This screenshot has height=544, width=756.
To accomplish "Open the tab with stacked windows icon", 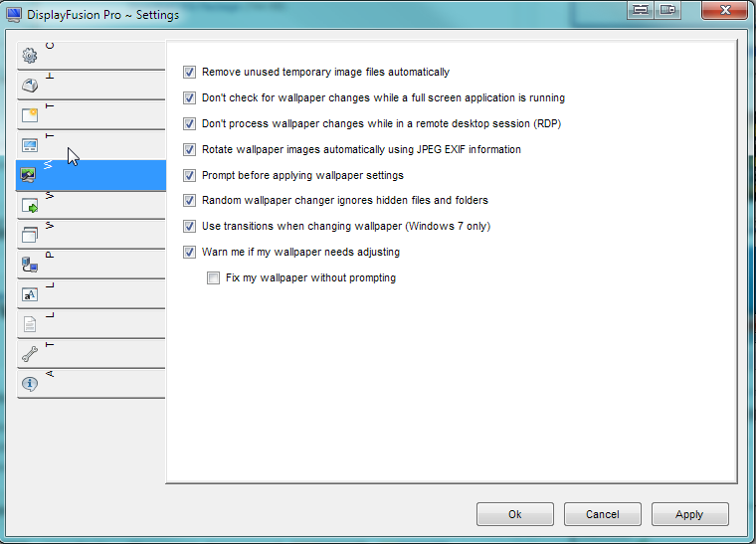I will coord(90,235).
